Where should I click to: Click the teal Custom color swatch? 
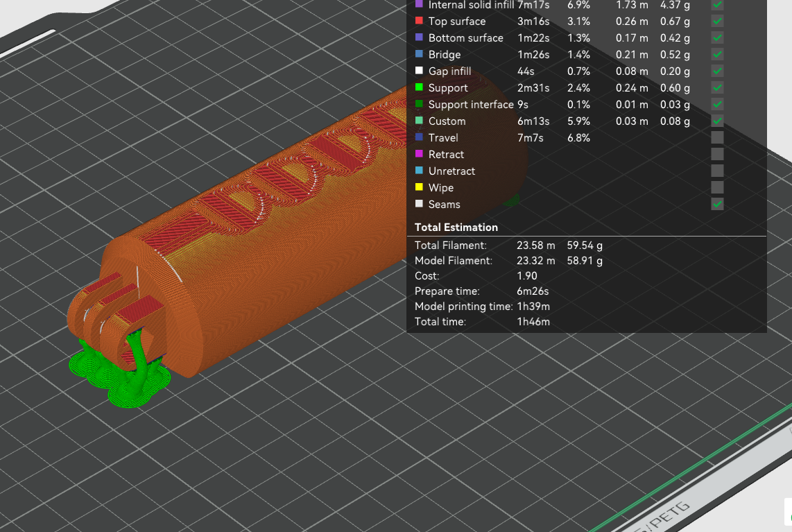click(419, 121)
